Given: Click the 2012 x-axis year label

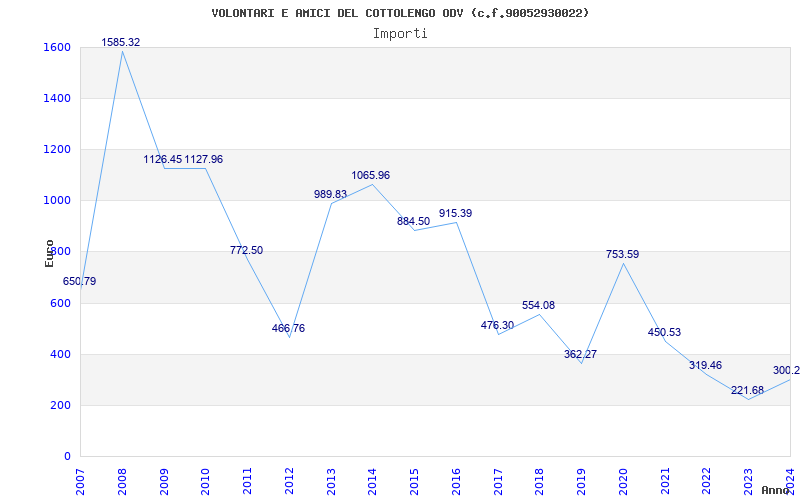Looking at the screenshot, I should coord(289,481).
